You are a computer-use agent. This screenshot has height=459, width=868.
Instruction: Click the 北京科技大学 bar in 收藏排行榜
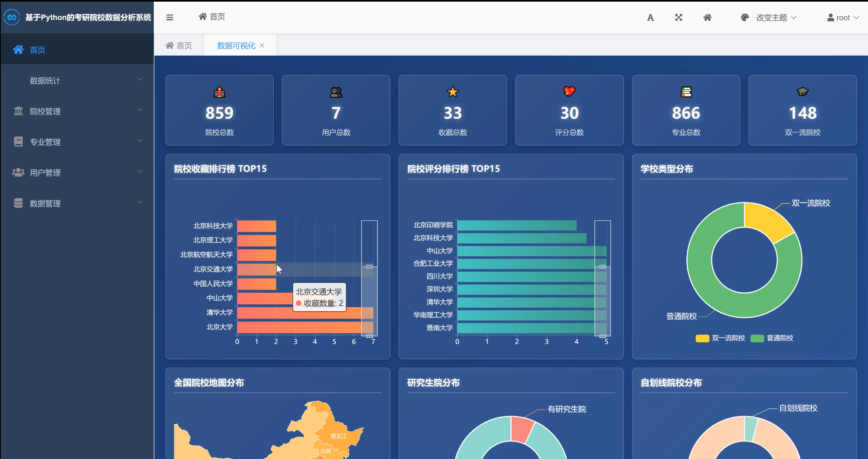pyautogui.click(x=257, y=226)
